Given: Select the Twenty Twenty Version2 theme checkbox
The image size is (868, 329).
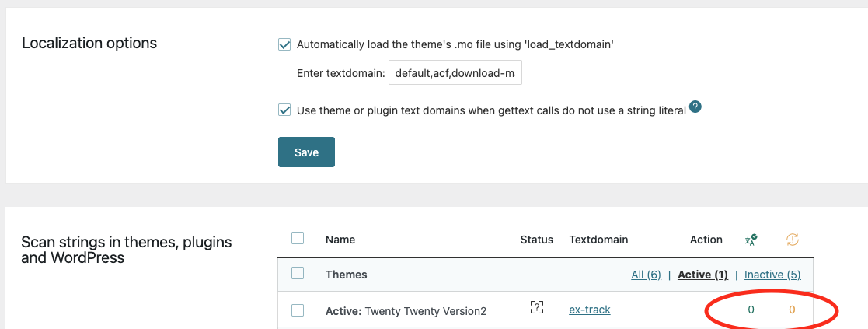Looking at the screenshot, I should [x=298, y=310].
